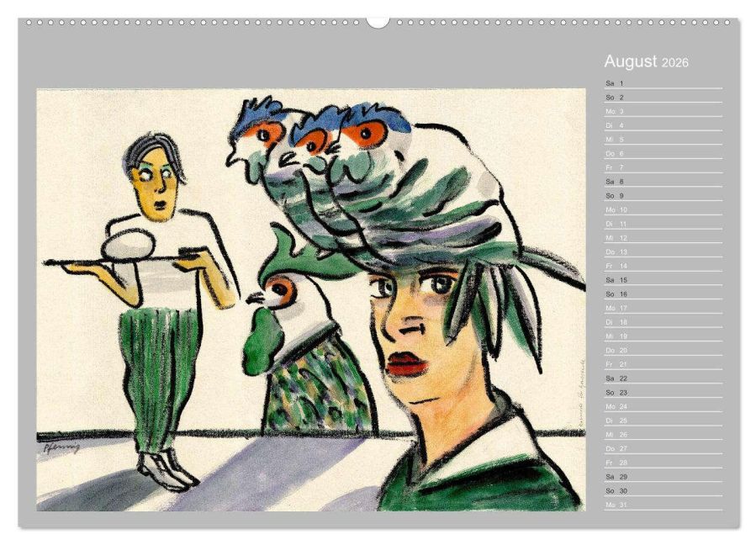This screenshot has width=756, height=545.
Task: Select the So 2 date row
Action: point(663,98)
